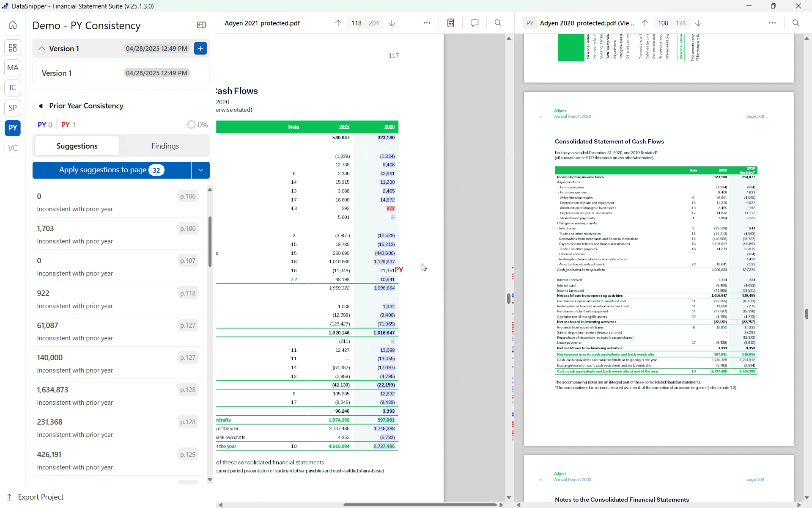This screenshot has height=508, width=812.
Task: Click highlighted value 2,737,486 in 2020 column
Action: click(x=384, y=446)
